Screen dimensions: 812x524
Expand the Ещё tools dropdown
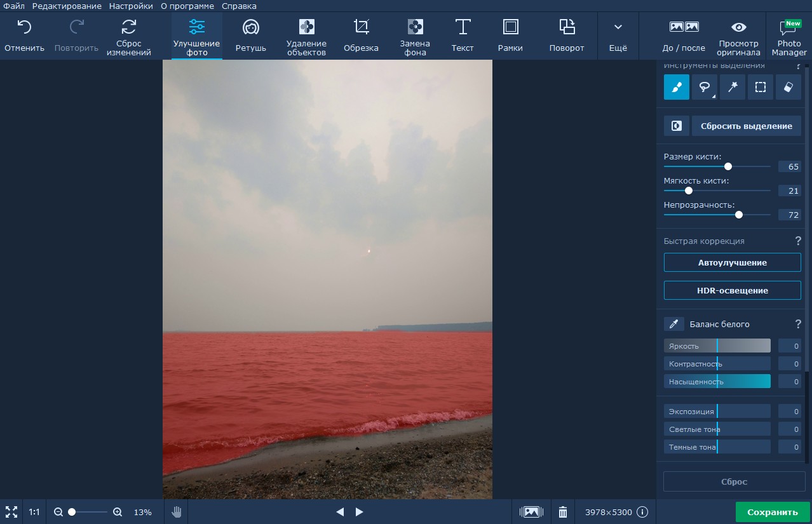click(618, 36)
